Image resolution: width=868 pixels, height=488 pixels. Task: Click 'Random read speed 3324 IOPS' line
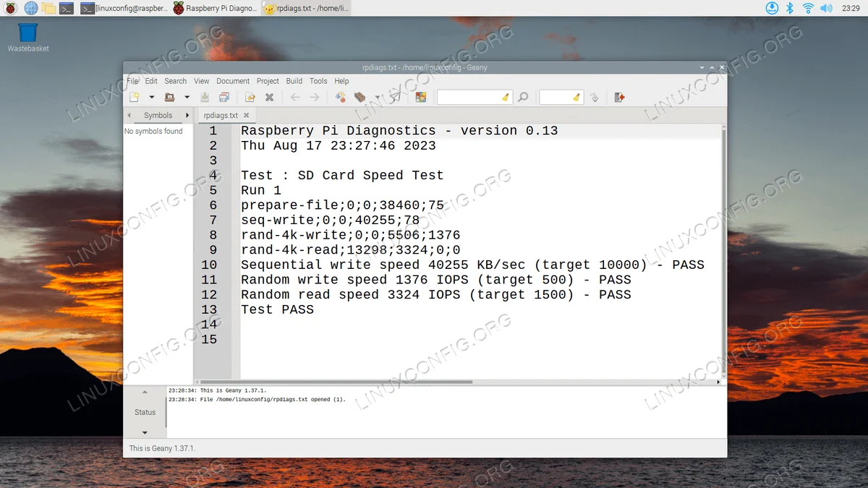tap(436, 295)
